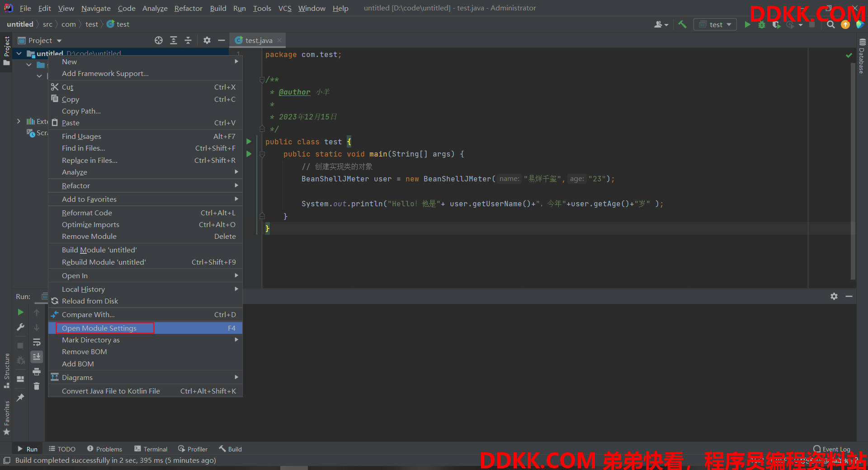Hide the Project tool window
868x470 pixels.
coord(222,40)
